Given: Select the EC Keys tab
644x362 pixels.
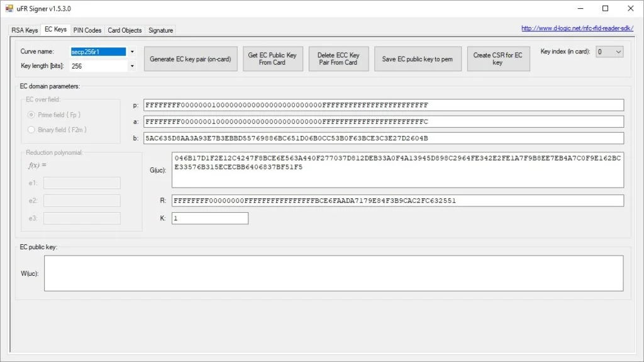Looking at the screenshot, I should (55, 29).
